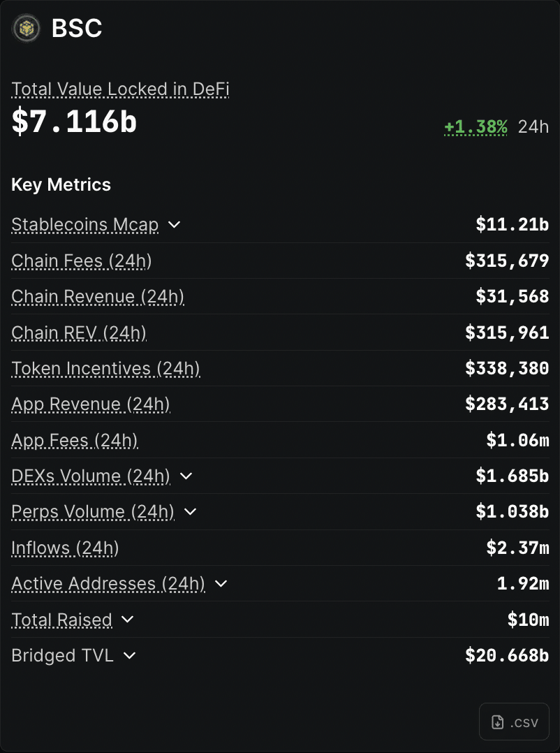Viewport: 560px width, 753px height.
Task: Click the Token Incentives (24h) label
Action: click(x=105, y=369)
